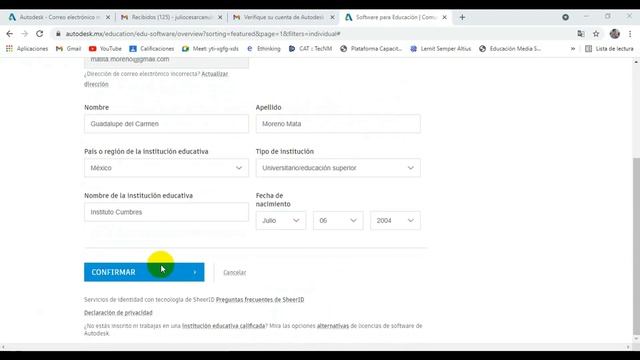Switch to Verifique su cuenta de Autodesk tab

(283, 17)
